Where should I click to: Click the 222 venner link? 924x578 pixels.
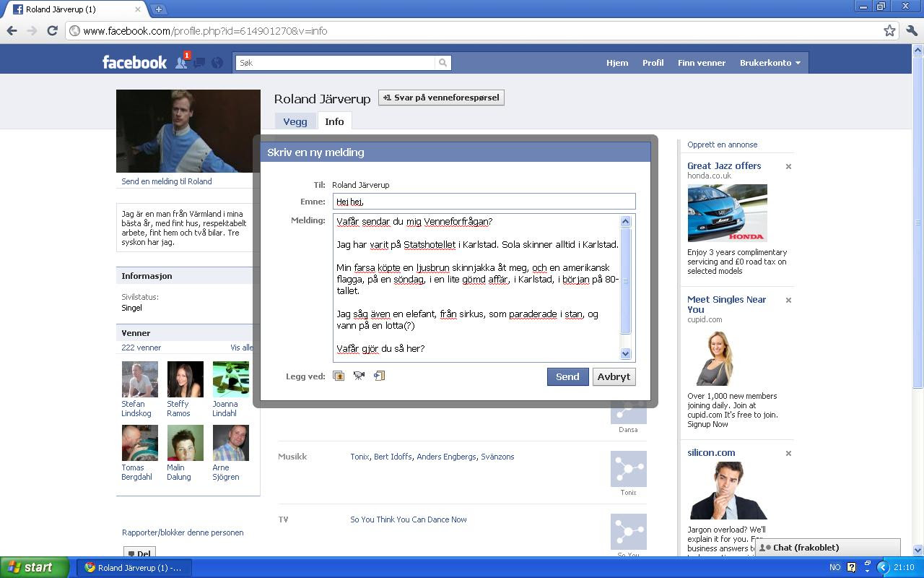[x=141, y=348]
